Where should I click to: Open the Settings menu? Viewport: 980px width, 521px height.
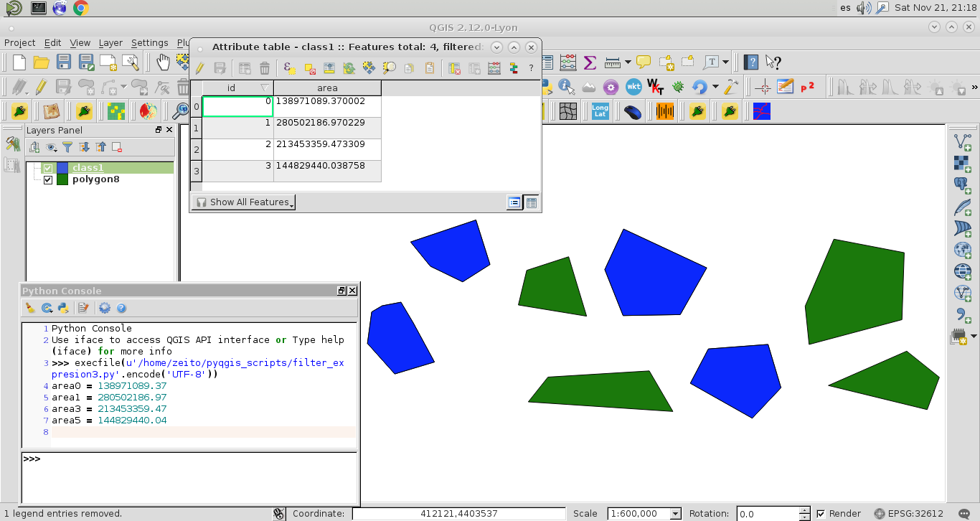pos(149,43)
